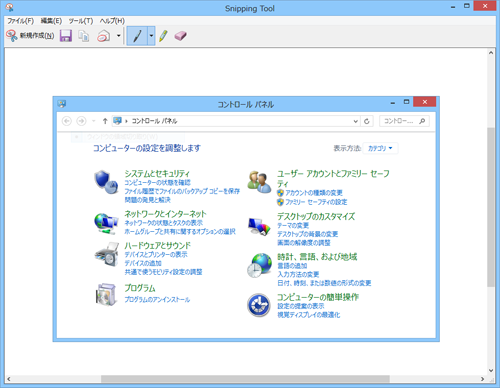Click the address bar refresh icon

[x=367, y=121]
